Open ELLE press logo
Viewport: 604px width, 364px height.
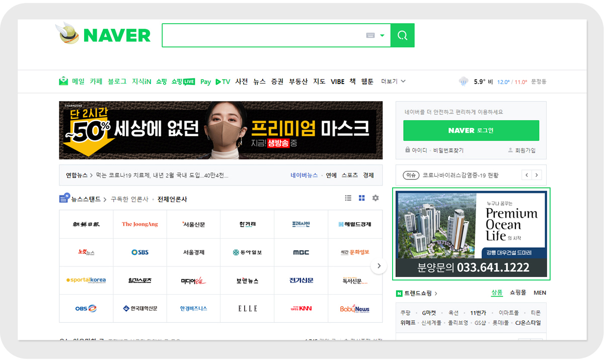click(x=248, y=308)
